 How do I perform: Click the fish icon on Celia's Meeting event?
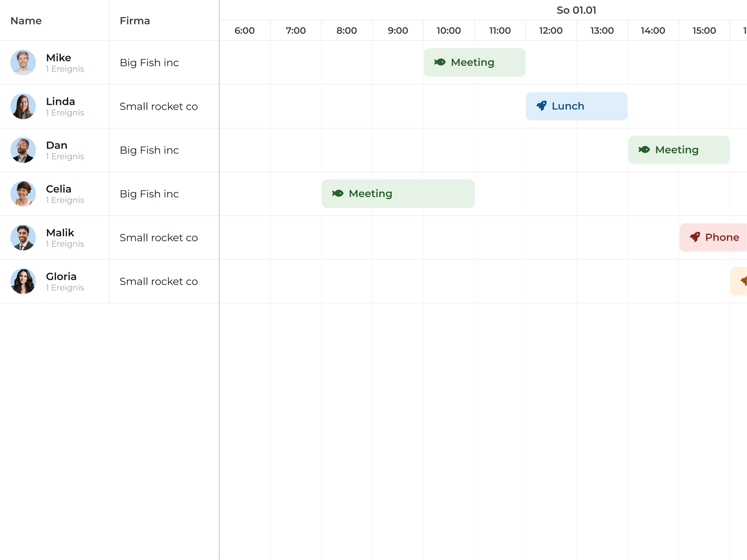click(338, 194)
